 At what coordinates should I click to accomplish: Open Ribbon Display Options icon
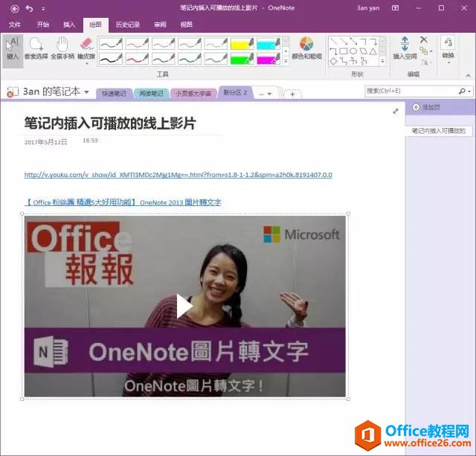pyautogui.click(x=395, y=8)
